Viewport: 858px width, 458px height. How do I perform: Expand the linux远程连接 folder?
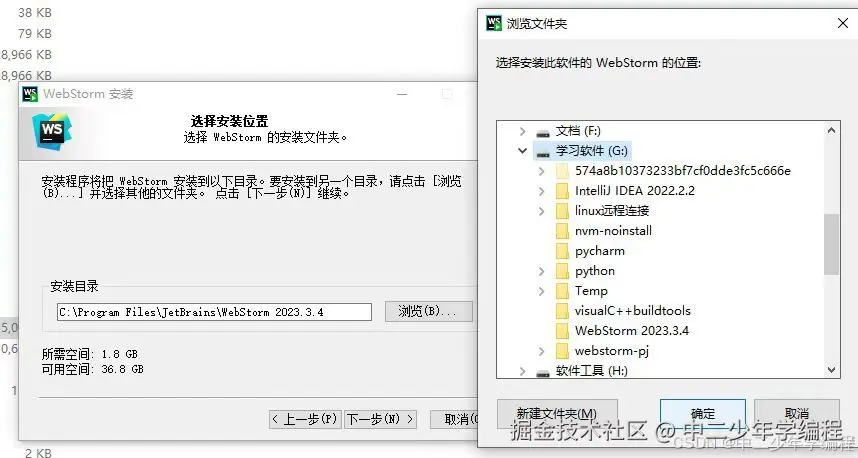(x=541, y=211)
